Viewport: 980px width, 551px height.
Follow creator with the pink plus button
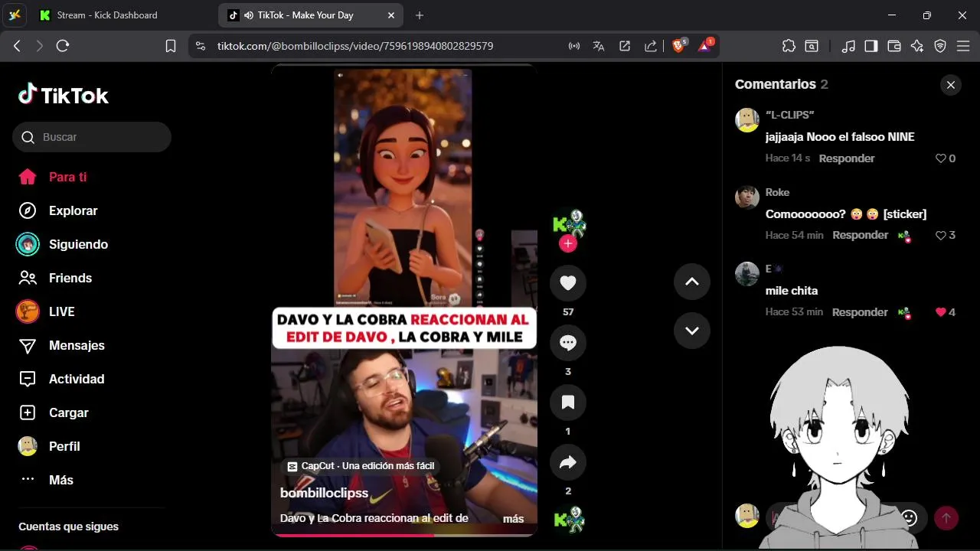(568, 243)
